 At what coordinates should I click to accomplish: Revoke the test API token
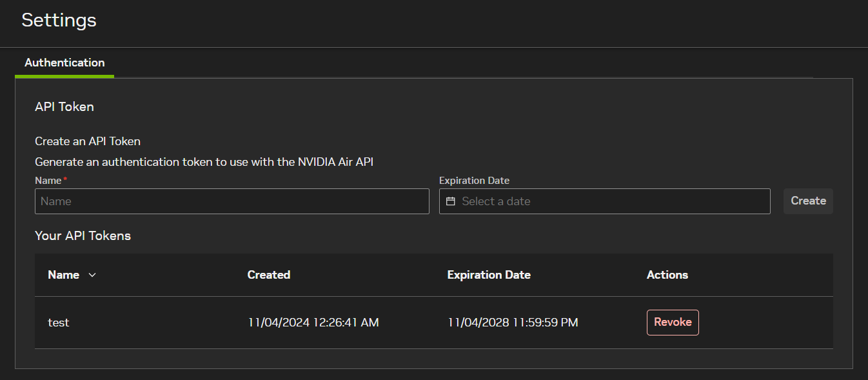tap(673, 322)
